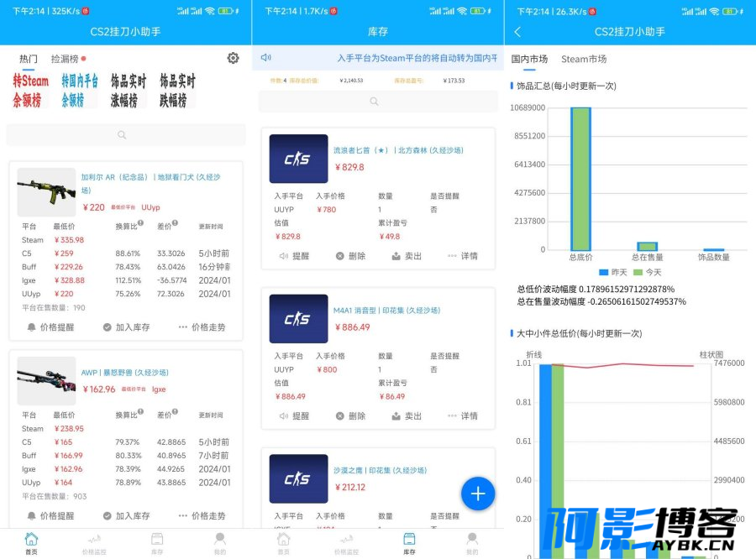Open 详情 for M4A1 消音型 item
The image size is (756, 559).
pos(463,415)
